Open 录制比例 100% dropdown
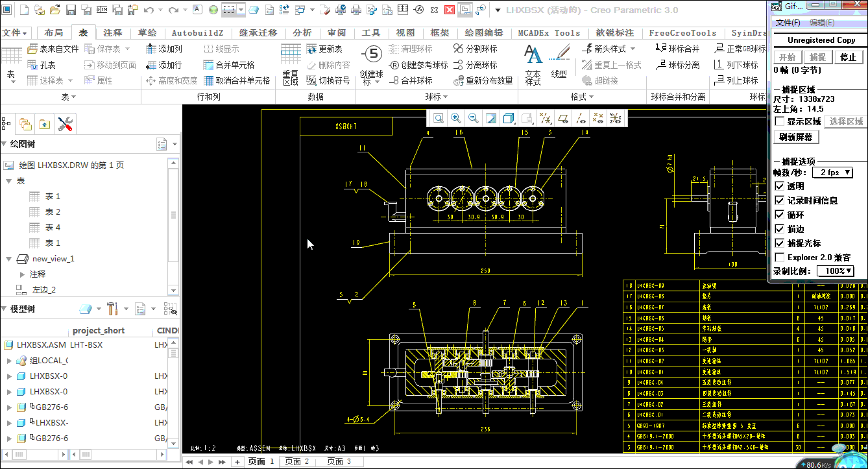 (x=835, y=271)
